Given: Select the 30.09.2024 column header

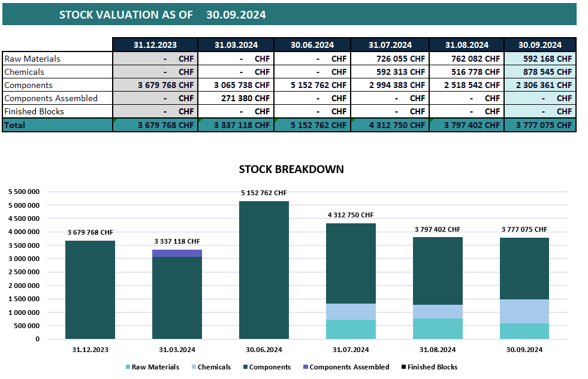Looking at the screenshot, I should (x=538, y=44).
